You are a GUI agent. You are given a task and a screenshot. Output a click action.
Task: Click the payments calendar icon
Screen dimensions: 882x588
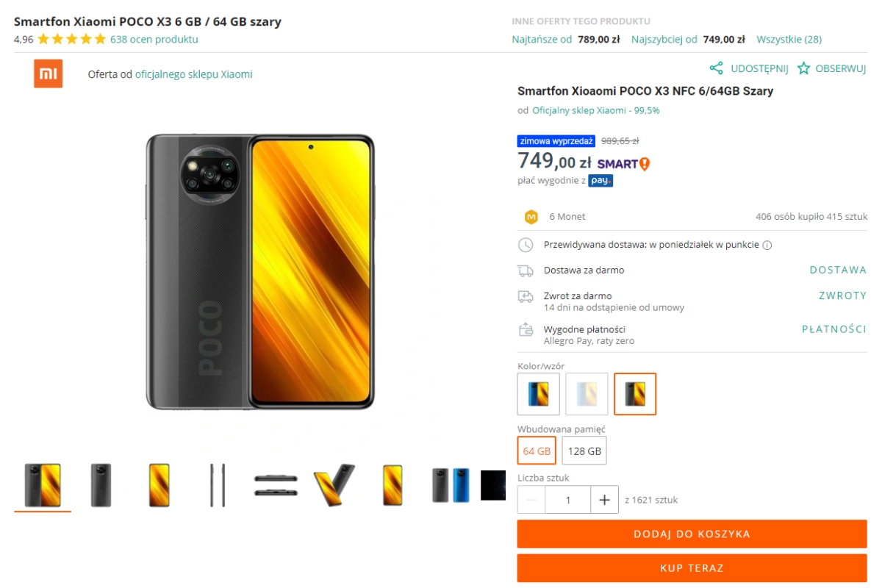pos(525,331)
